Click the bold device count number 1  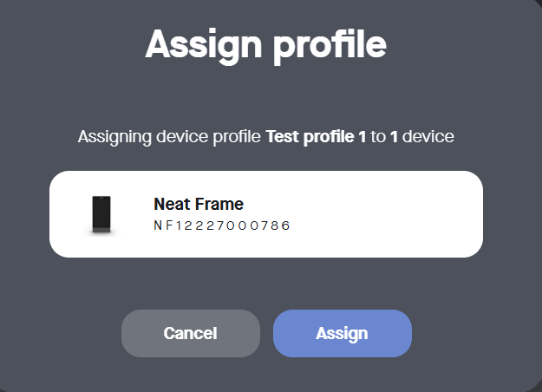(x=394, y=137)
